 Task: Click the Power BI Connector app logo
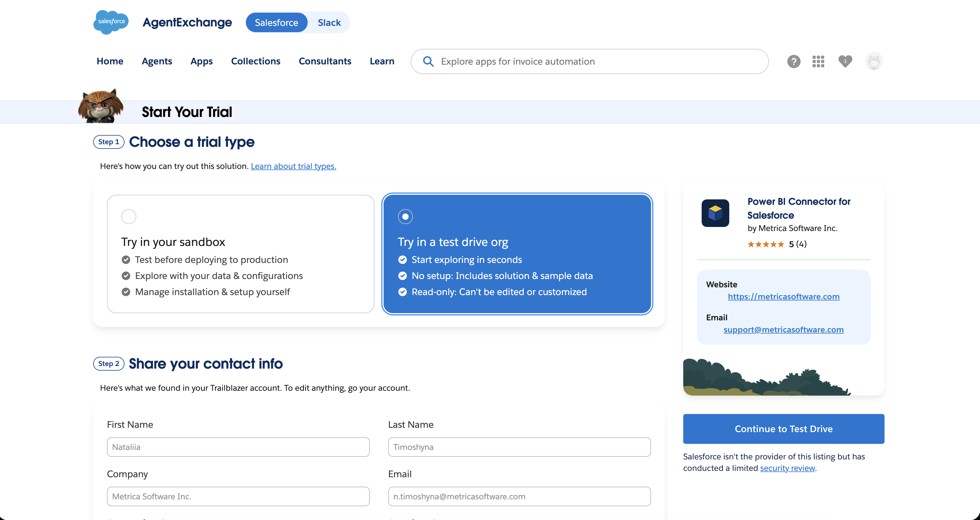pos(715,213)
